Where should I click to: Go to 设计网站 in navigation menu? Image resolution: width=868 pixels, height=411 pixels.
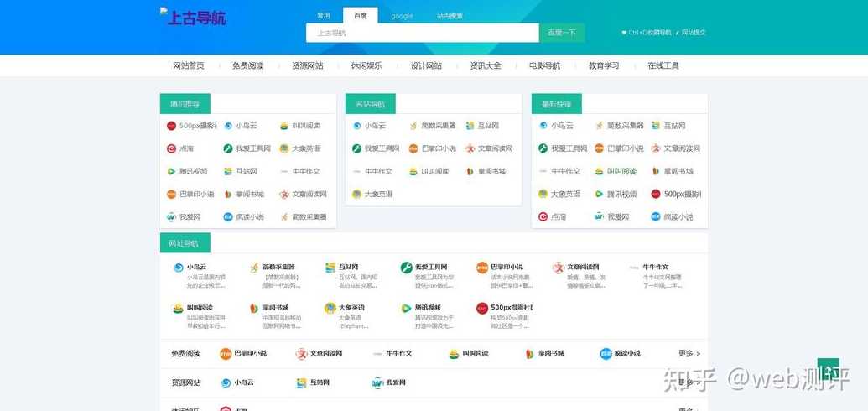pyautogui.click(x=426, y=65)
